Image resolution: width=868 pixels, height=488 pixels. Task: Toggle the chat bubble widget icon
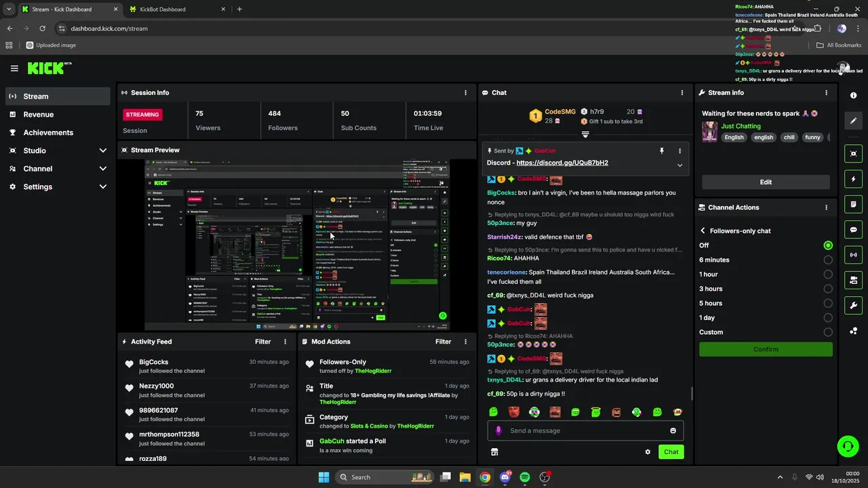(854, 230)
